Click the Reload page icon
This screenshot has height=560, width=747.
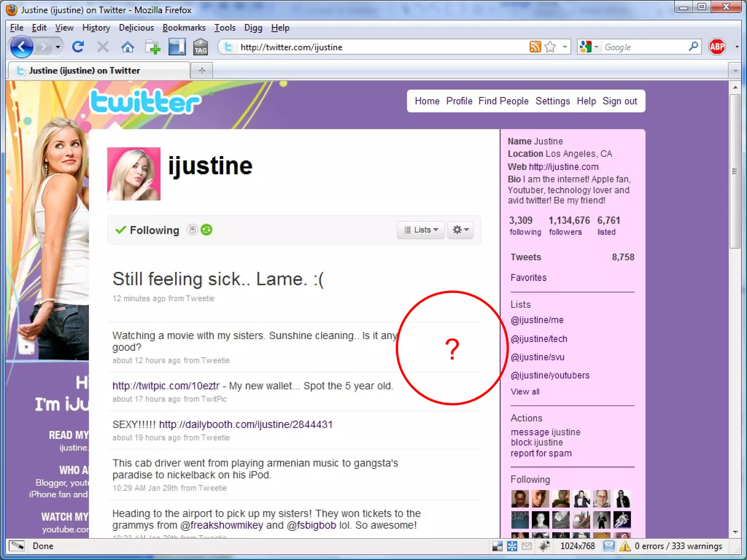(x=78, y=47)
